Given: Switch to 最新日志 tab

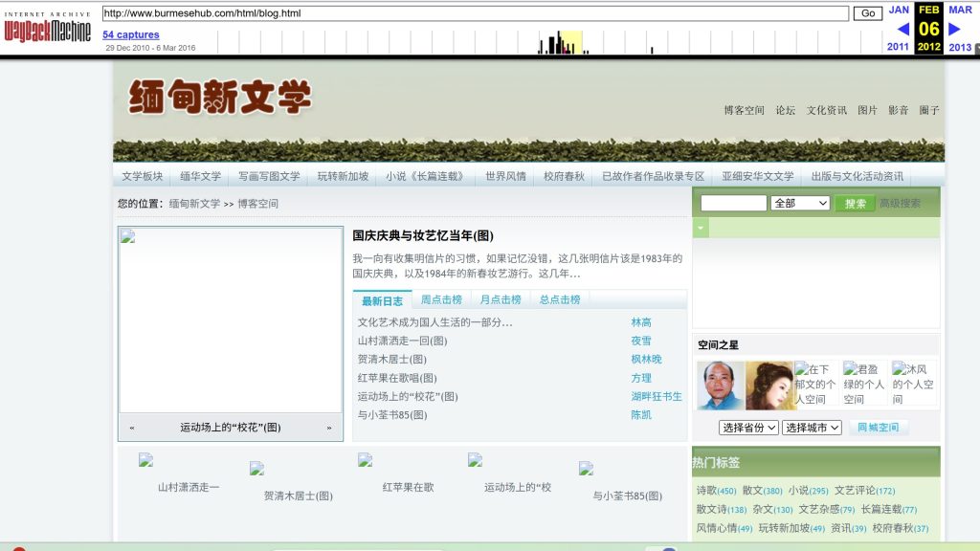Looking at the screenshot, I should 382,300.
